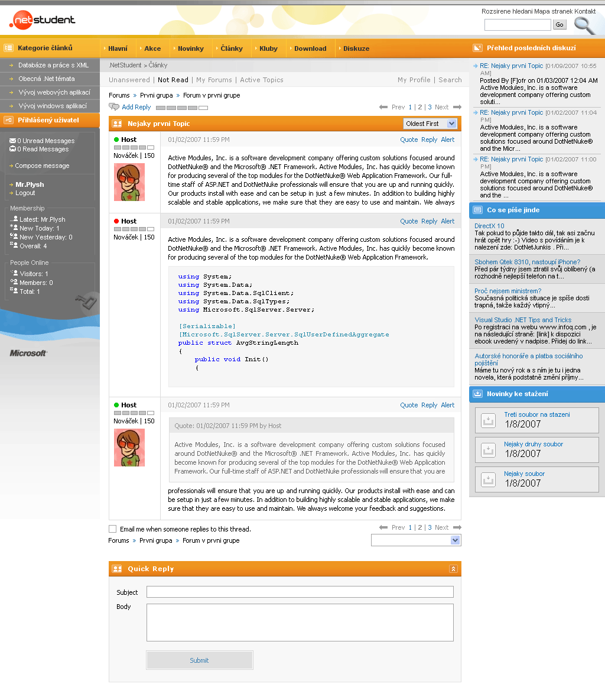
Task: Click download icon for Nejaky druhy soubor
Action: [489, 450]
